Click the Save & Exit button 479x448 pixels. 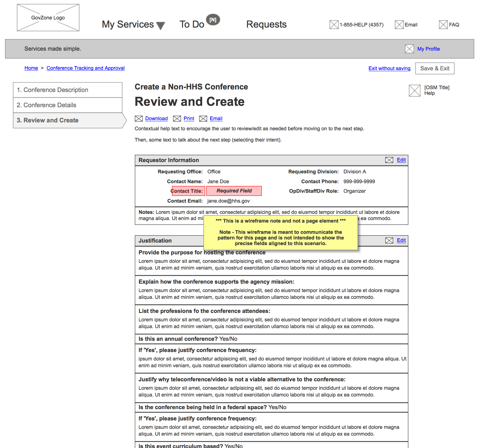(x=435, y=68)
